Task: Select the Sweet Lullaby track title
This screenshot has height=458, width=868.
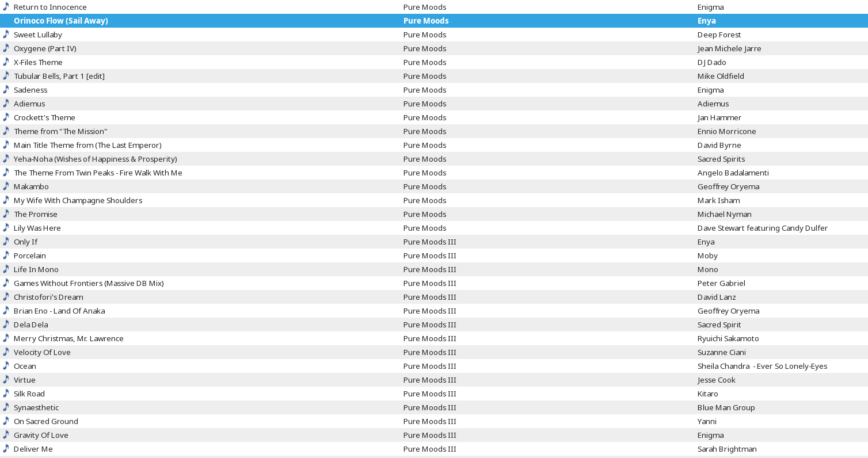Action: [38, 35]
